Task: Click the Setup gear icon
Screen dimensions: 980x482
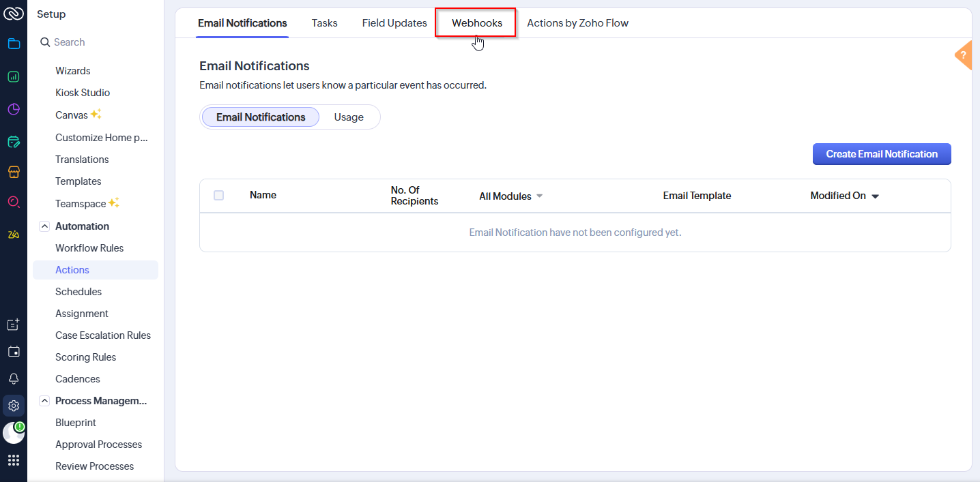Action: click(x=14, y=406)
